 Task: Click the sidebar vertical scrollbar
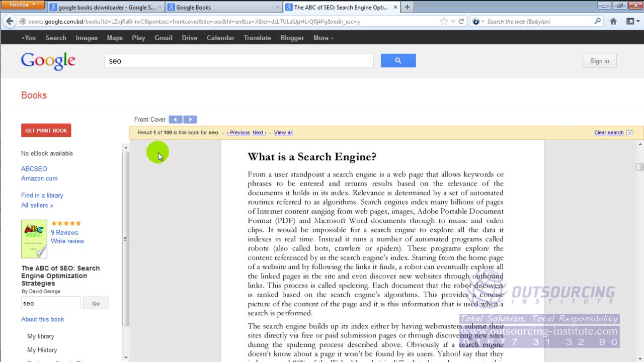(x=125, y=239)
